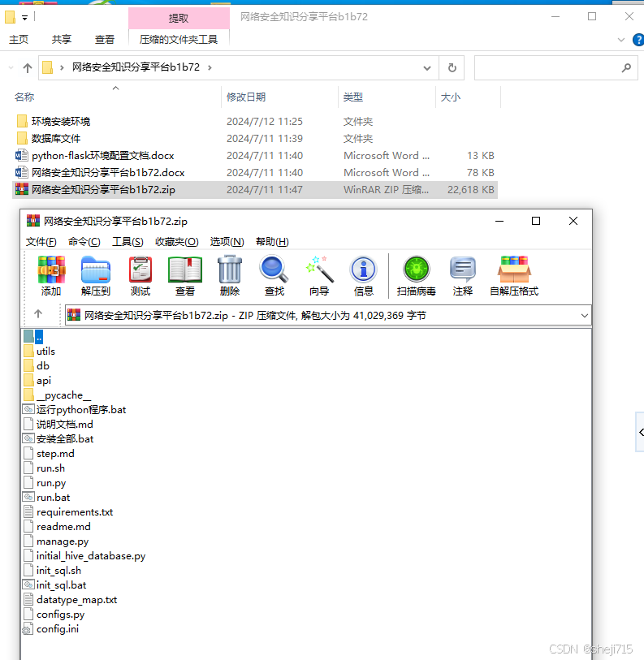The image size is (644, 660).
Task: Click the 提取 contextual tab header
Action: pos(179,18)
